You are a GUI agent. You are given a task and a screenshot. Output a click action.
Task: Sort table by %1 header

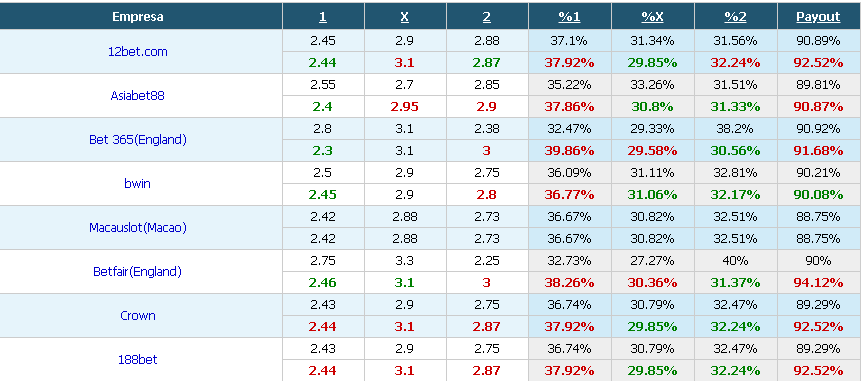[569, 16]
